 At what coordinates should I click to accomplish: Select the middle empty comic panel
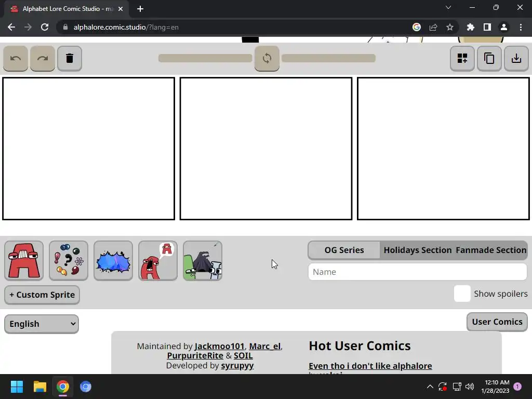(x=266, y=149)
